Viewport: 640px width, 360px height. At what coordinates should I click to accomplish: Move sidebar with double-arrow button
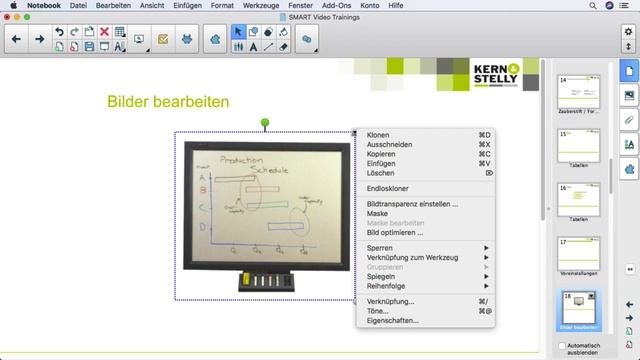point(630,269)
